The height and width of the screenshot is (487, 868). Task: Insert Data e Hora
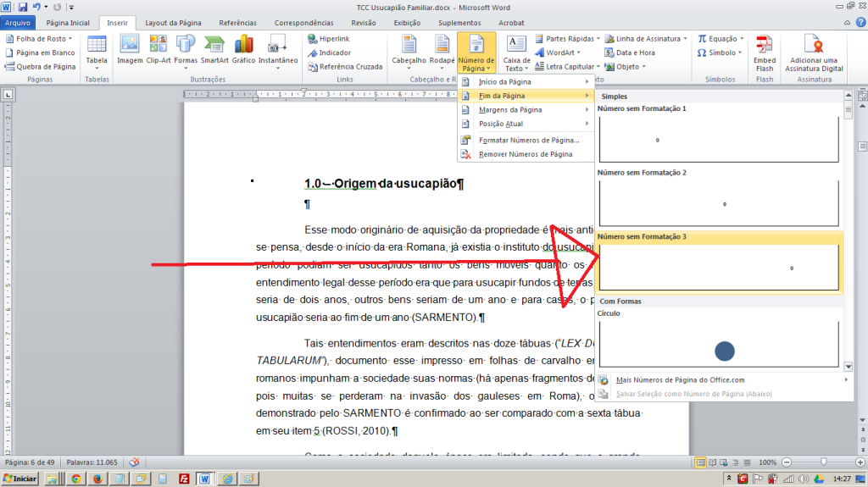(x=630, y=53)
